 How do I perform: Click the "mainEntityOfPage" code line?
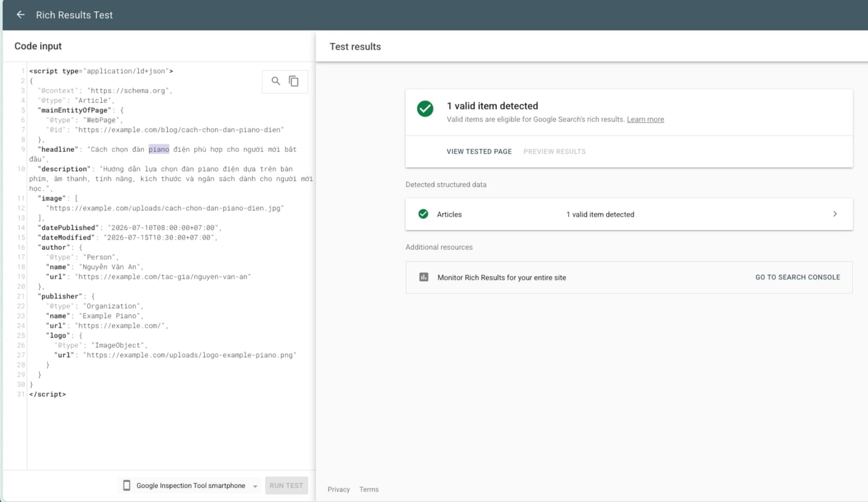coord(80,110)
